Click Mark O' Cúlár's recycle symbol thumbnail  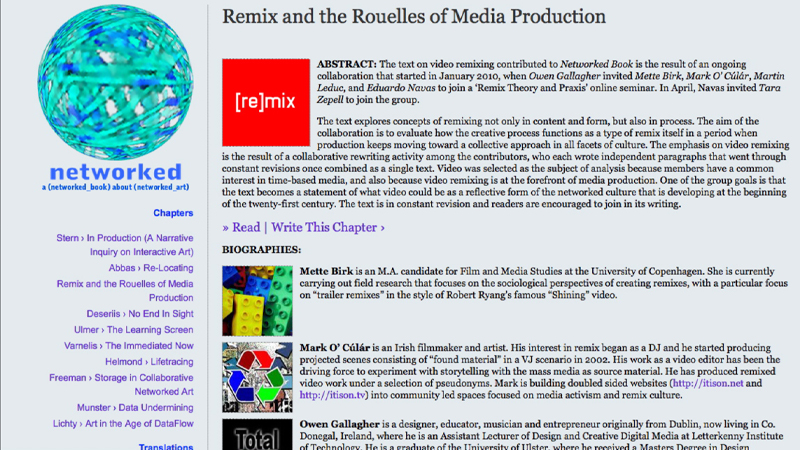point(257,377)
